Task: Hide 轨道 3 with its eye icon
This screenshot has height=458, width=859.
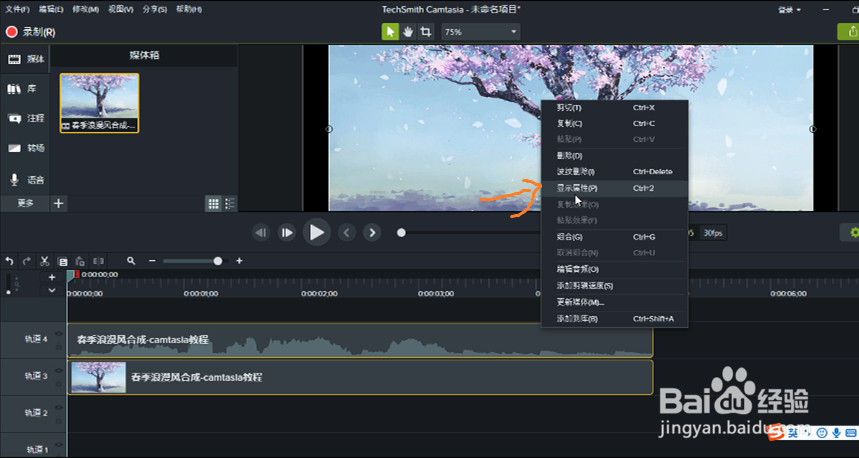Action: pos(59,371)
